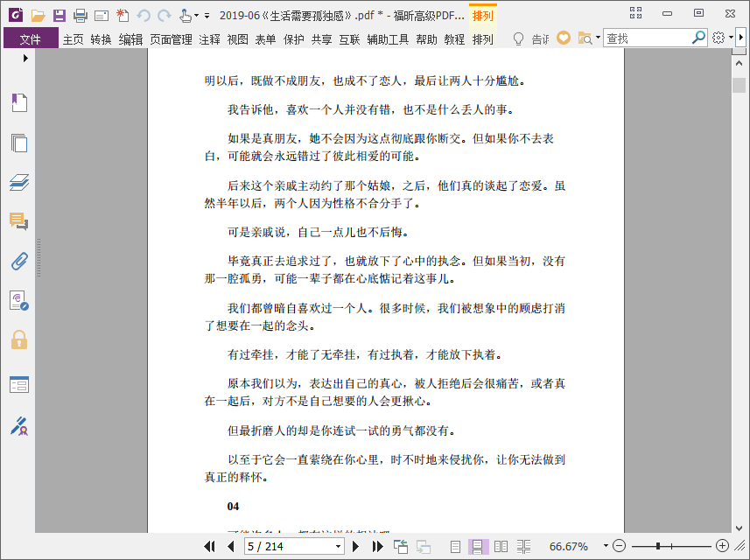
Task: Click the orange heart favorite icon
Action: pyautogui.click(x=564, y=38)
